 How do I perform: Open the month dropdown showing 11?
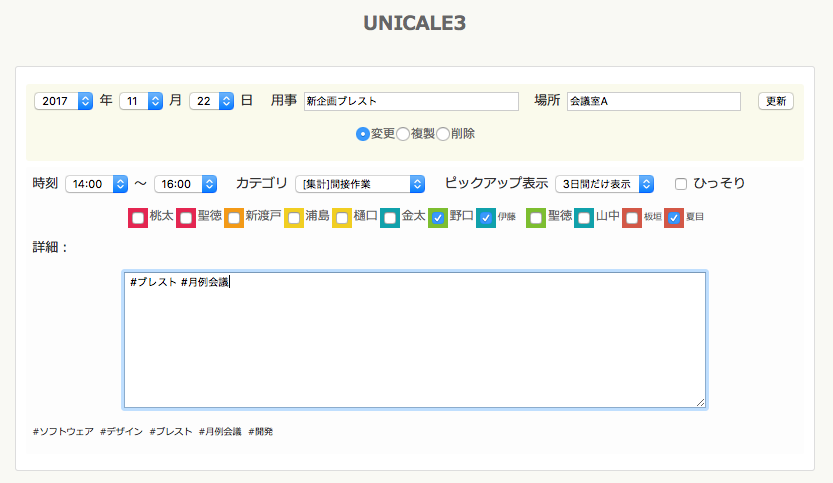point(141,101)
